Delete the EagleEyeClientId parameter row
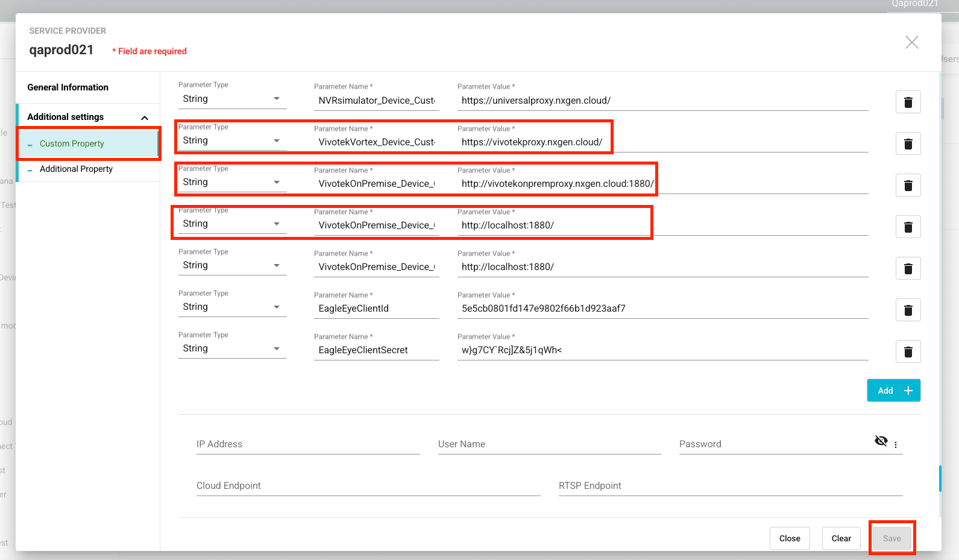This screenshot has height=560, width=959. [908, 310]
